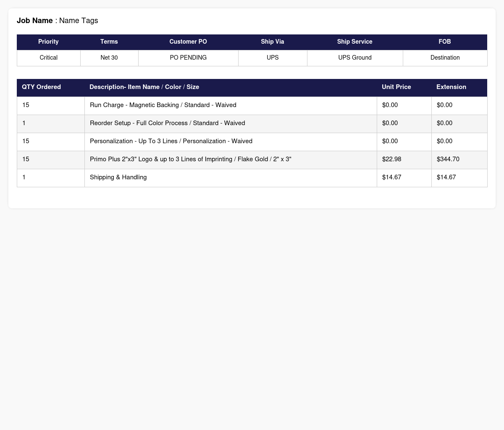Select the Shipping & Handling row
504x430 pixels.
pyautogui.click(x=252, y=178)
